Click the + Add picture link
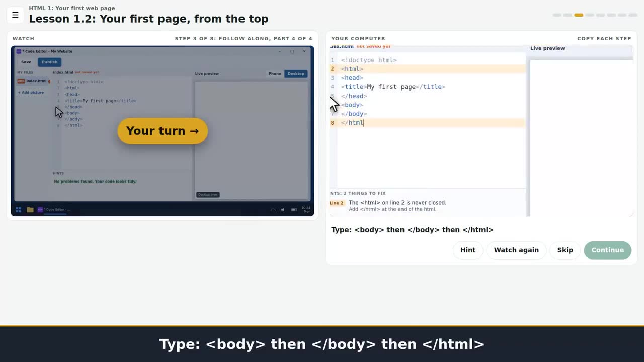Image resolution: width=644 pixels, height=362 pixels. pos(31,93)
